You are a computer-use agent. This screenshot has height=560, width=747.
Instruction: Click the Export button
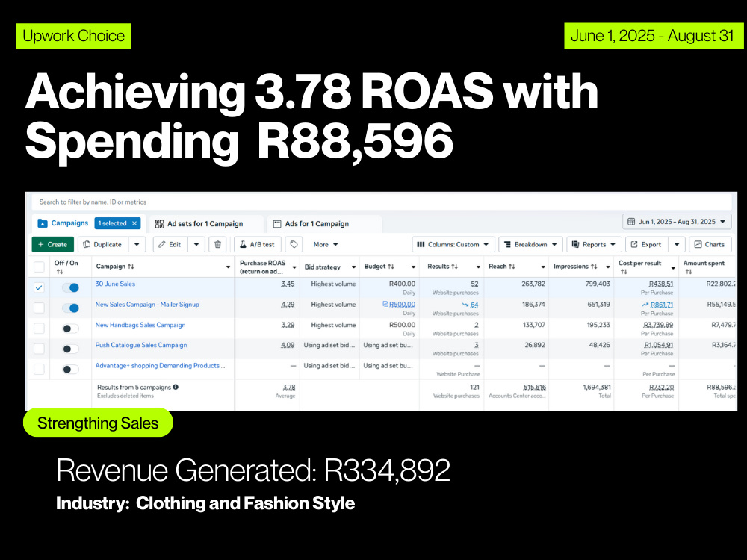tap(646, 244)
